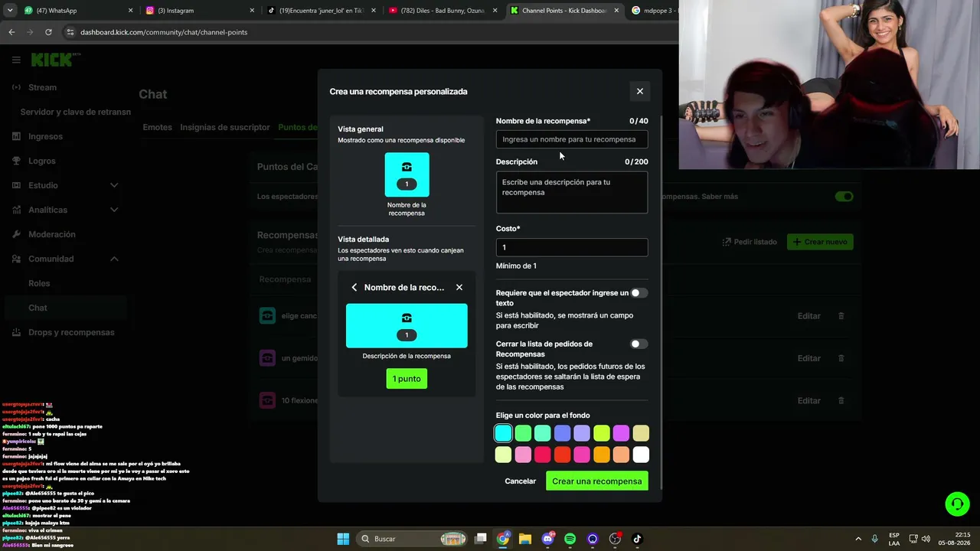Toggle 'Cerrar la lista de pedidos de Recompensas'

click(x=639, y=344)
